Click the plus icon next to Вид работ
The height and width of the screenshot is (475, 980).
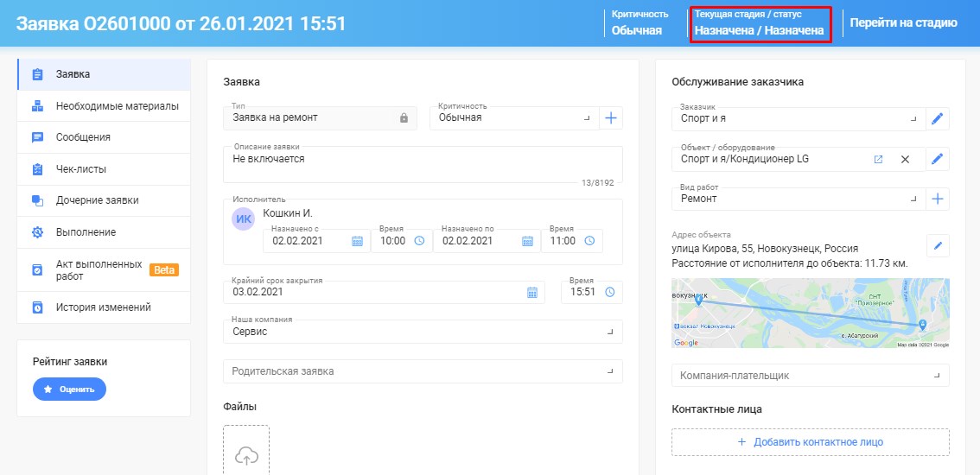936,199
